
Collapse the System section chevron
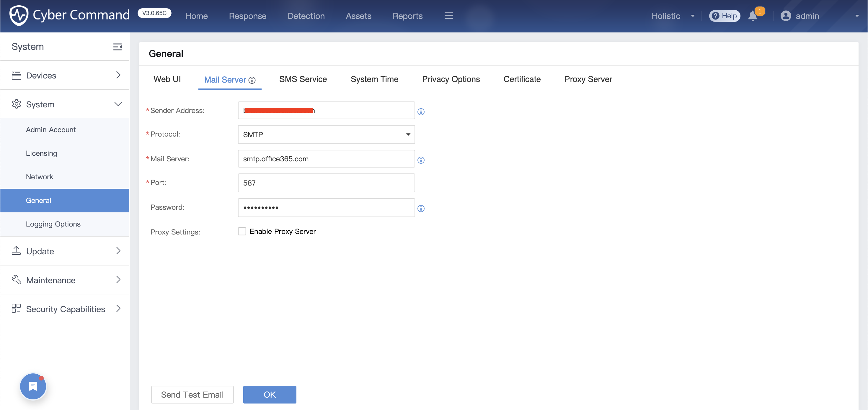pyautogui.click(x=118, y=104)
